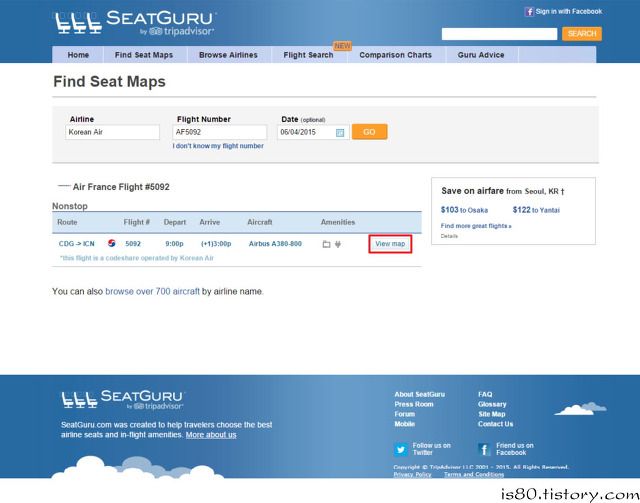Screen dimensions: 640x503
Task: Click browse over 700 aircraft link
Action: pos(153,292)
